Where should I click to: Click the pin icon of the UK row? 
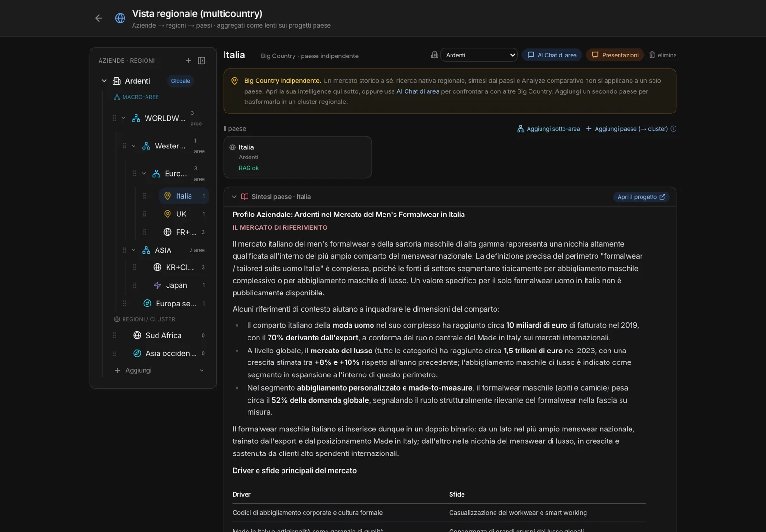(x=168, y=214)
